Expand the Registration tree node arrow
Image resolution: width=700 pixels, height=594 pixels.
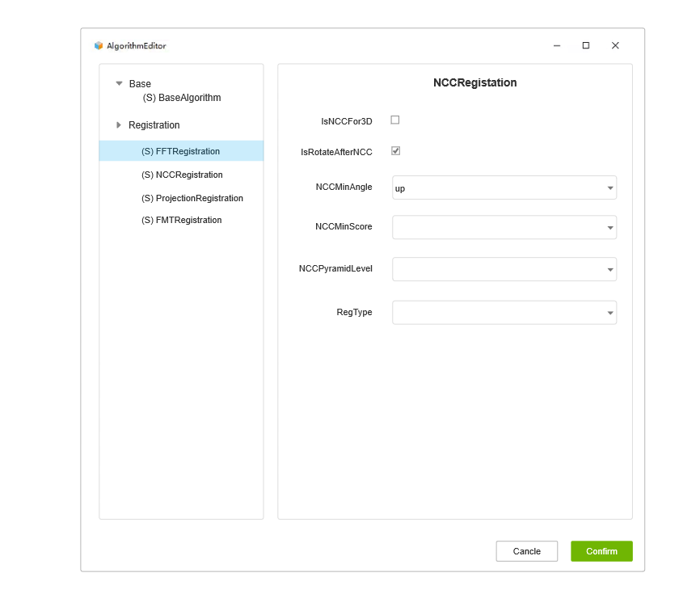[x=119, y=125]
